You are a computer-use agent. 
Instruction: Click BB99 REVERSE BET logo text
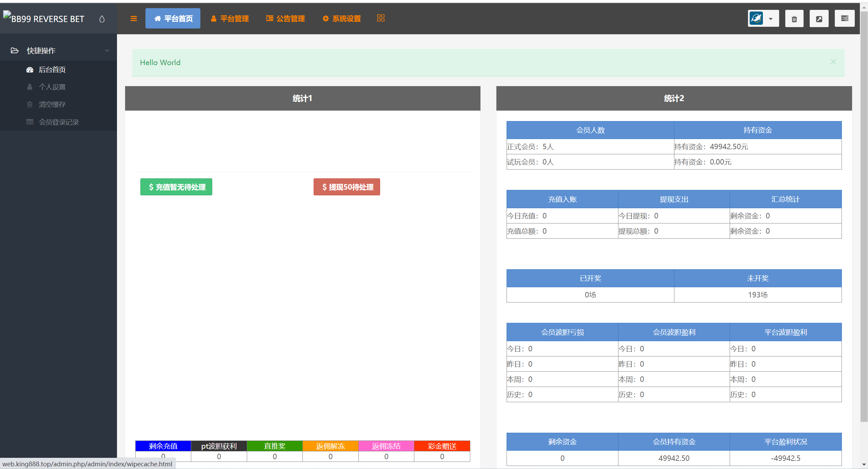pyautogui.click(x=48, y=19)
